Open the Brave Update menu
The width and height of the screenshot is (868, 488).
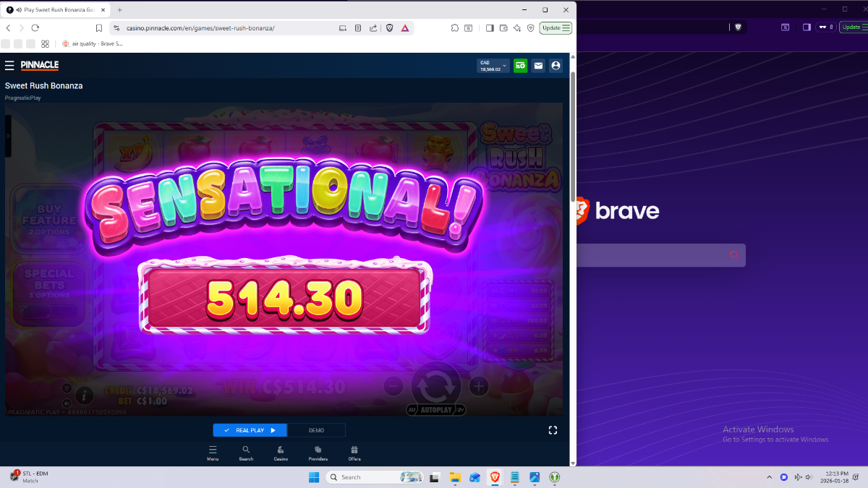pos(556,28)
